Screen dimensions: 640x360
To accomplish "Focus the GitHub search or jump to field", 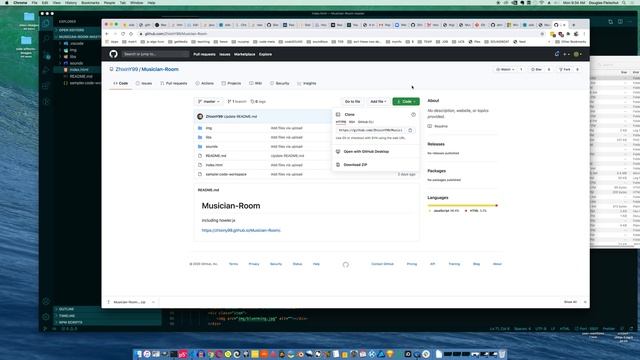I will tap(155, 54).
